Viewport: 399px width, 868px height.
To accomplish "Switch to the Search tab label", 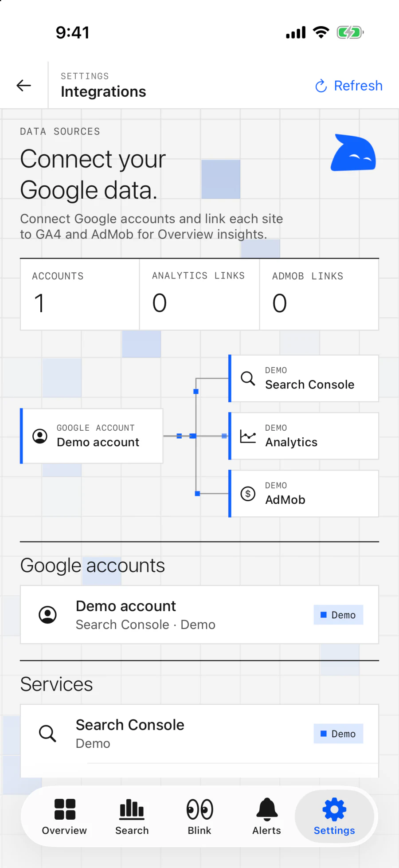I will [x=132, y=830].
